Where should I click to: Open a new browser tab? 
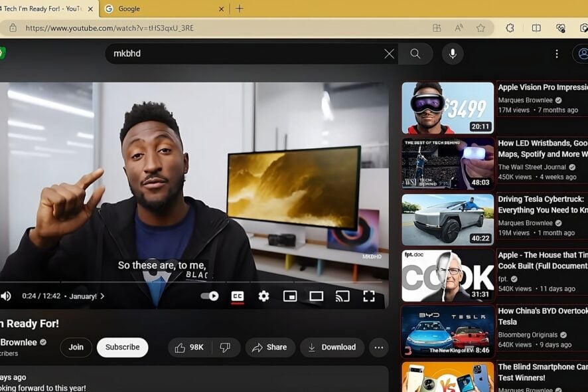240,9
